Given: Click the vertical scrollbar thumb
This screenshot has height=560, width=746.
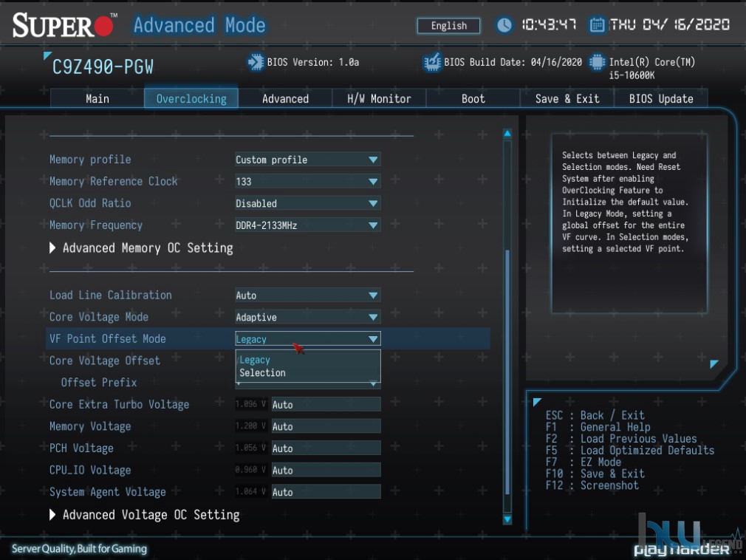Looking at the screenshot, I should pyautogui.click(x=507, y=372).
